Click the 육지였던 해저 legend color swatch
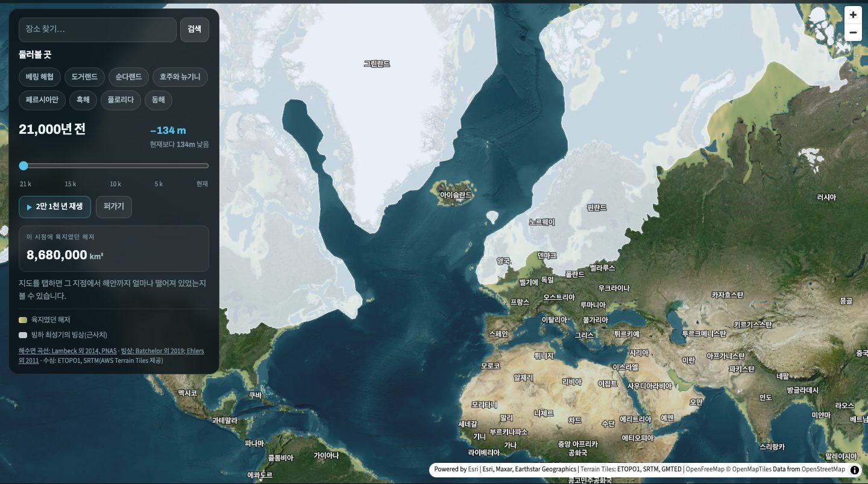The width and height of the screenshot is (868, 484). pyautogui.click(x=23, y=320)
